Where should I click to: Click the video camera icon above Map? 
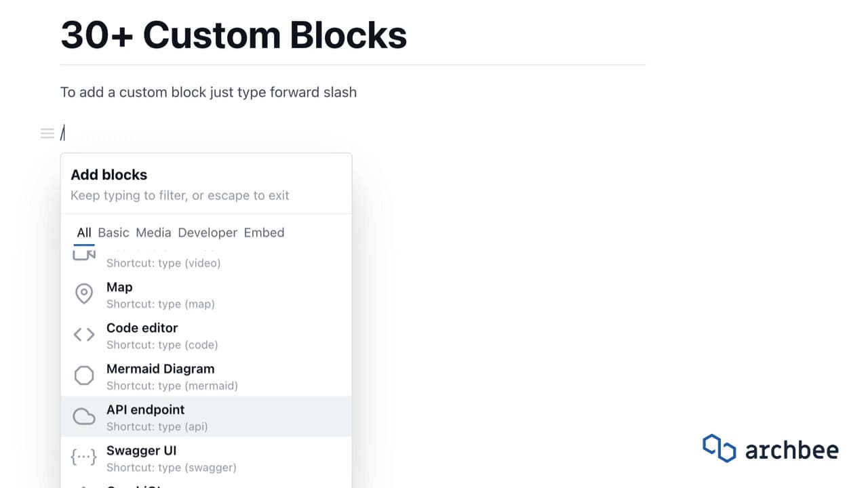pos(84,254)
